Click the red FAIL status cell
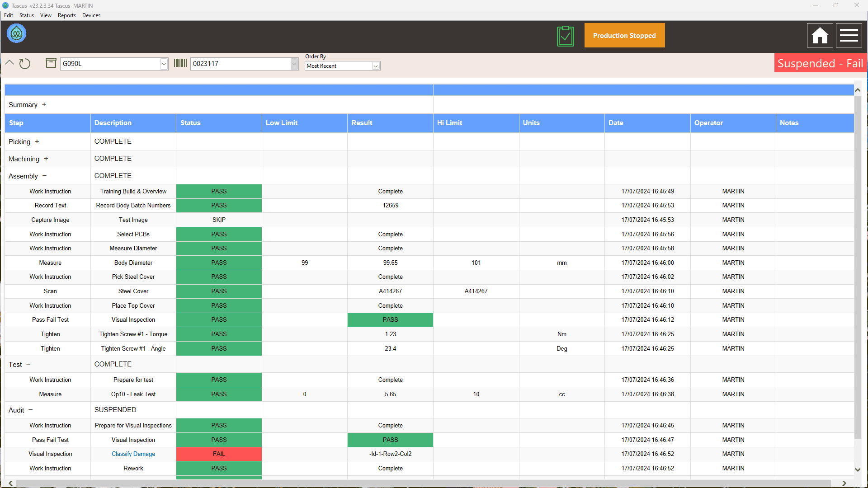 click(219, 454)
